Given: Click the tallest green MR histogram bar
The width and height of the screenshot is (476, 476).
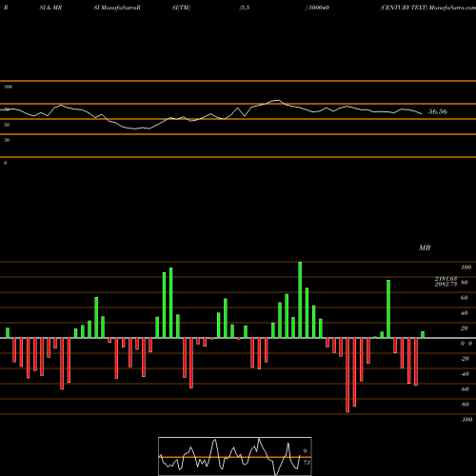Looking at the screenshot, I should pyautogui.click(x=300, y=300).
